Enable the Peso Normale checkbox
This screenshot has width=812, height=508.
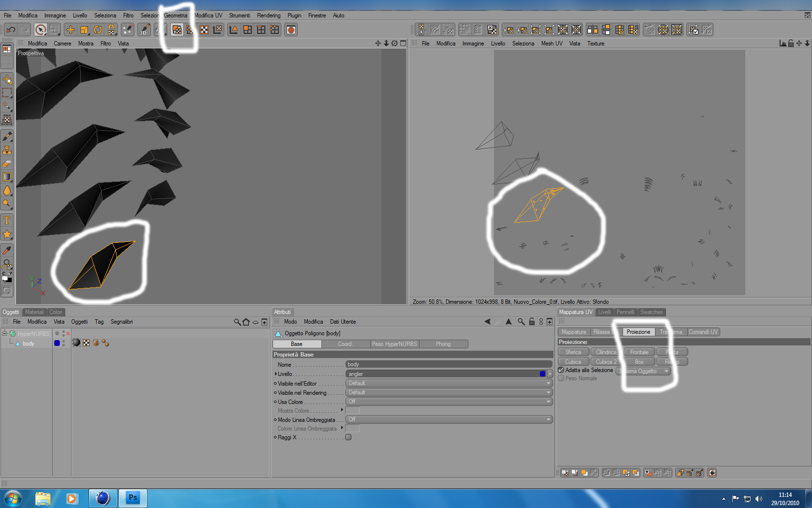point(561,378)
